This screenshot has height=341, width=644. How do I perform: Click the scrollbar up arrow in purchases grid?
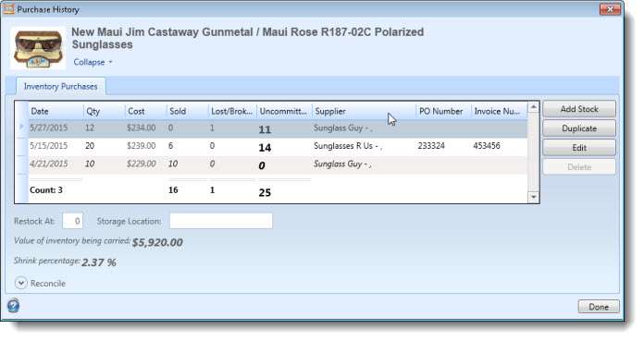click(x=533, y=107)
